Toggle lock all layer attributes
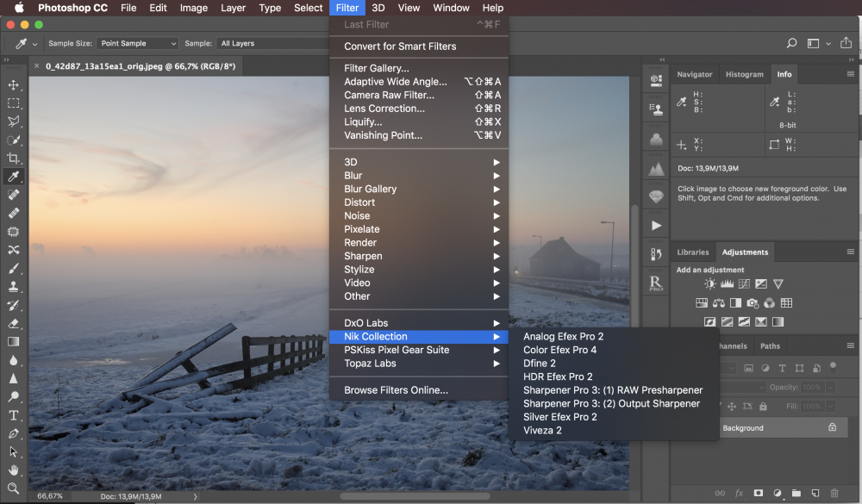862x504 pixels. pos(763,406)
